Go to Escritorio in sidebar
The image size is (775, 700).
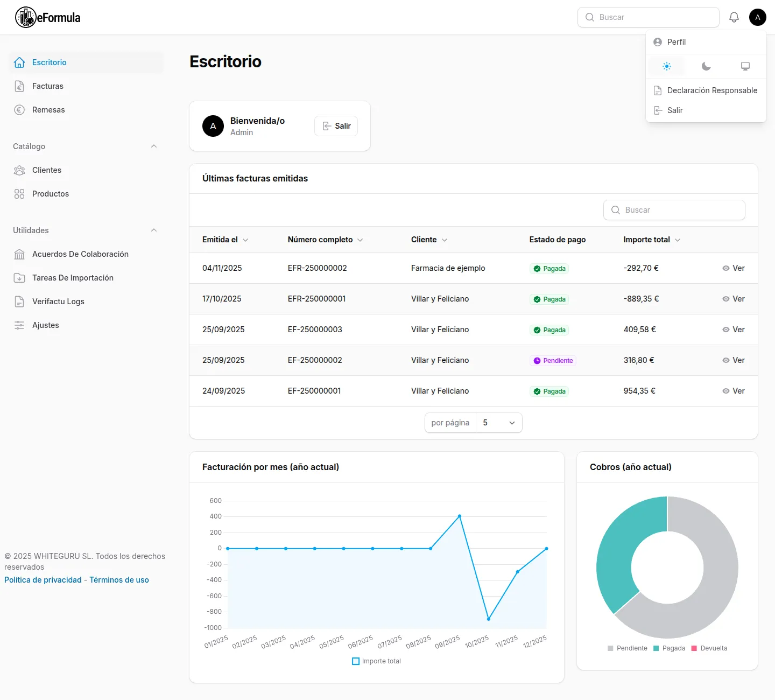(86, 62)
